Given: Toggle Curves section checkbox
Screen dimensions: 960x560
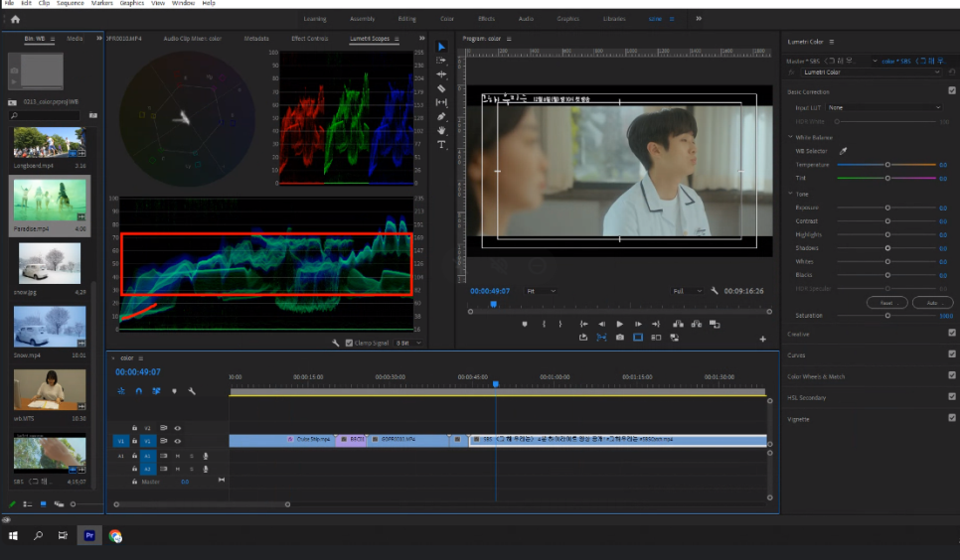Looking at the screenshot, I should (x=951, y=353).
